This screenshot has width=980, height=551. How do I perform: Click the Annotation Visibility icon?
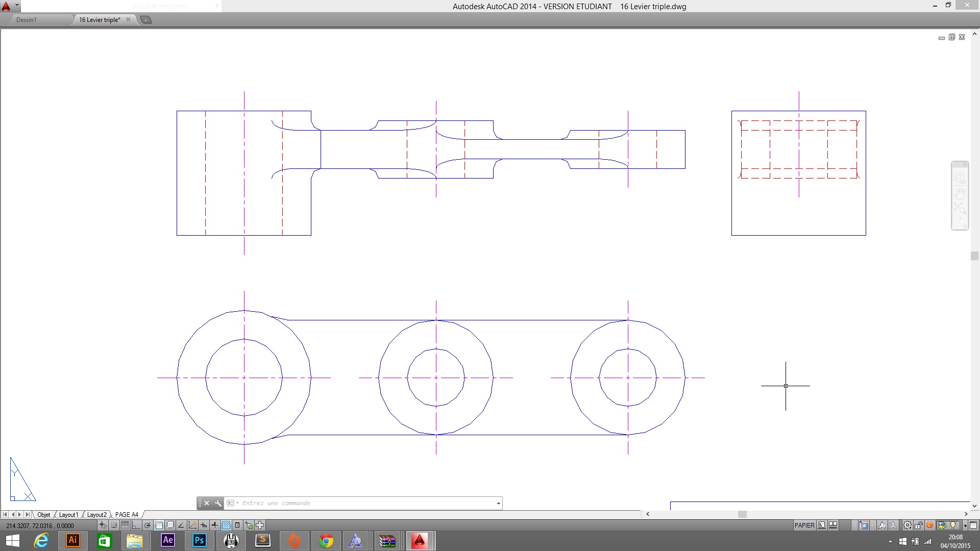882,525
